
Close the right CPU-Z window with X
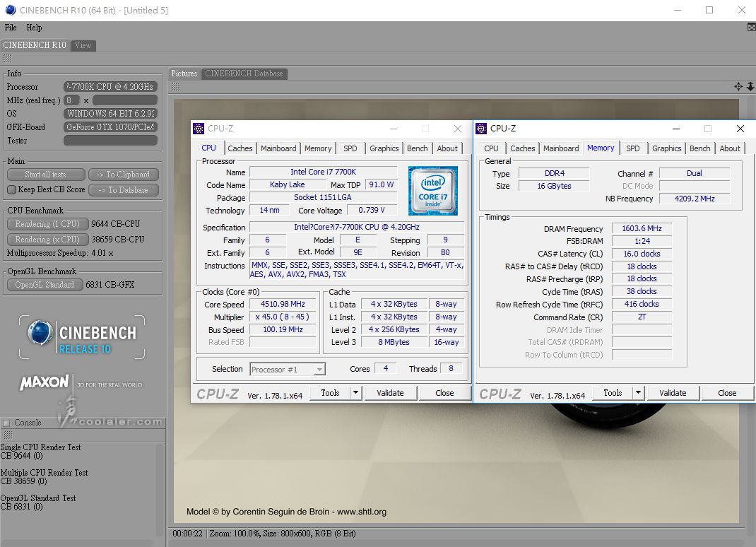tap(740, 129)
